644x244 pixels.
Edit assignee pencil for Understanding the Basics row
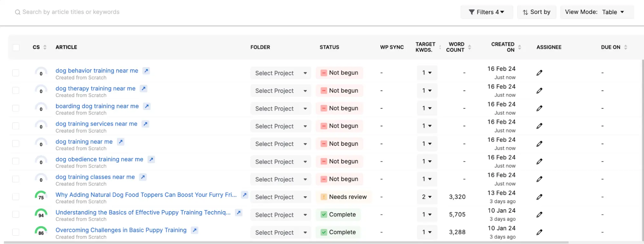pyautogui.click(x=540, y=215)
